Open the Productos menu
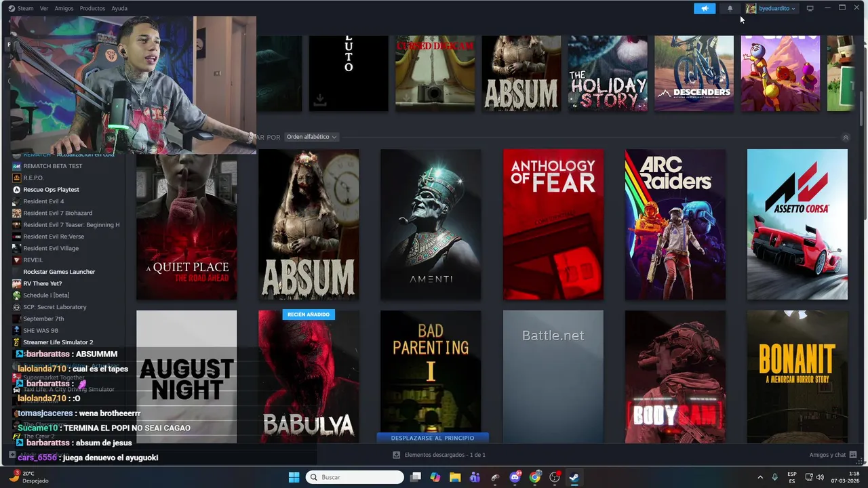The width and height of the screenshot is (868, 488). (x=92, y=8)
